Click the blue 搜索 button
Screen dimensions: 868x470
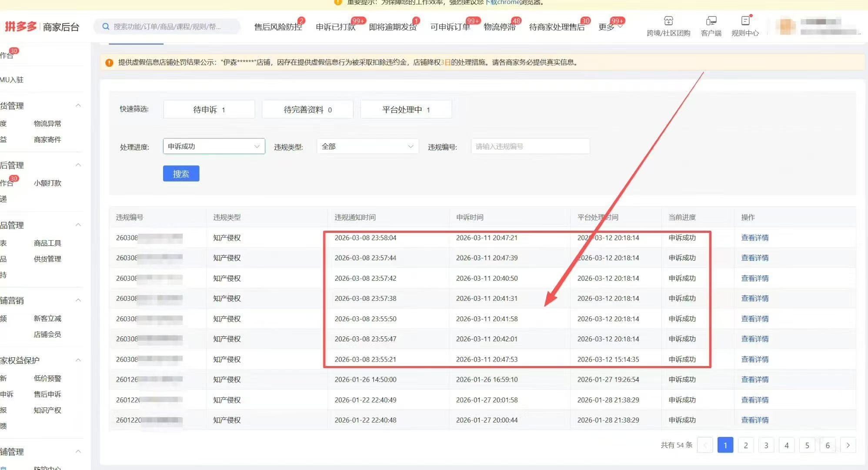coord(181,174)
